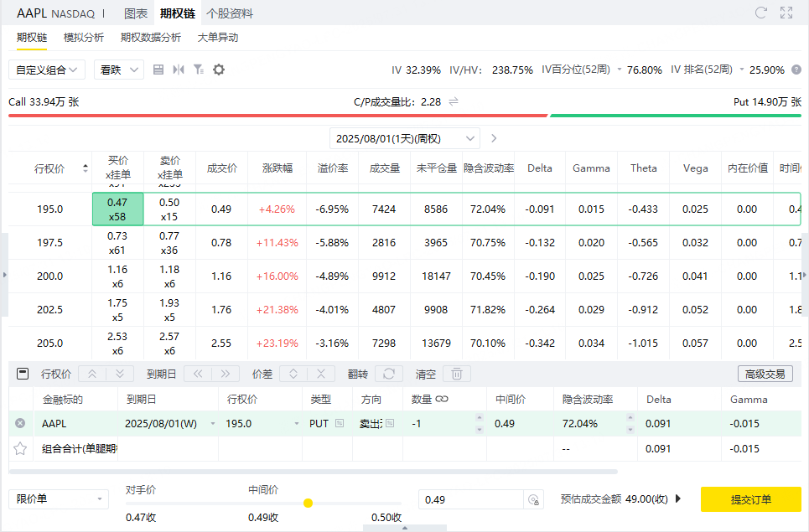
Task: Click the flip refresh icon beside 翻转
Action: (x=389, y=374)
